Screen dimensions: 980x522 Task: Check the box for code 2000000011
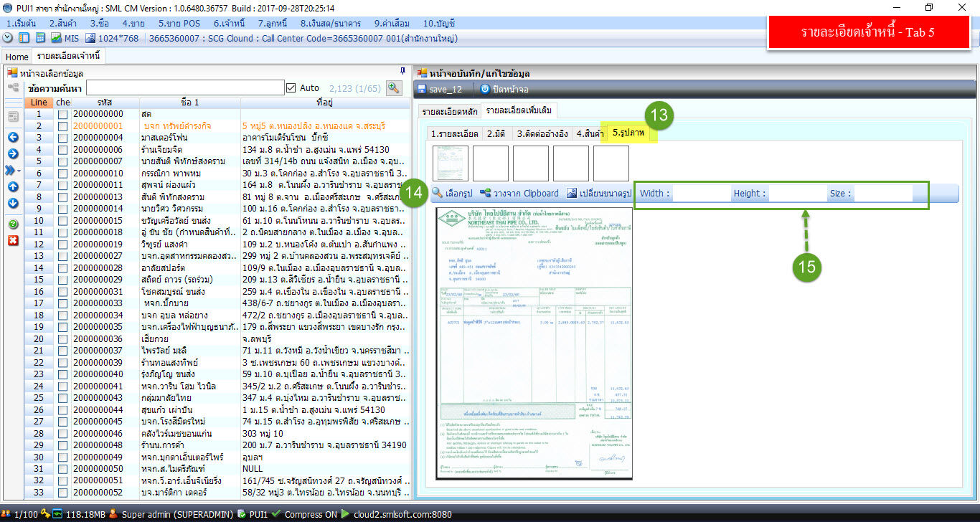63,185
